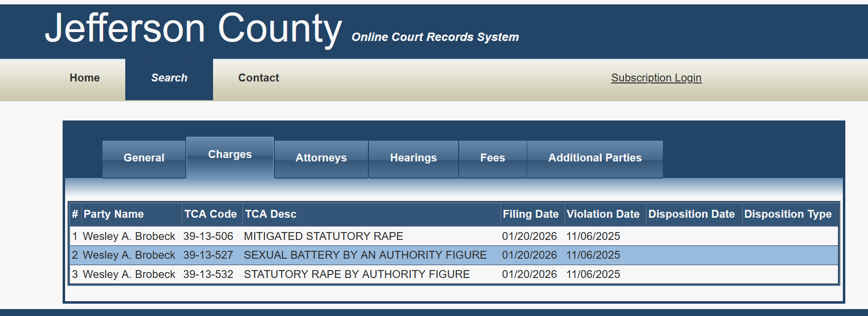Click the Party Name column header
The image size is (868, 316).
click(113, 214)
